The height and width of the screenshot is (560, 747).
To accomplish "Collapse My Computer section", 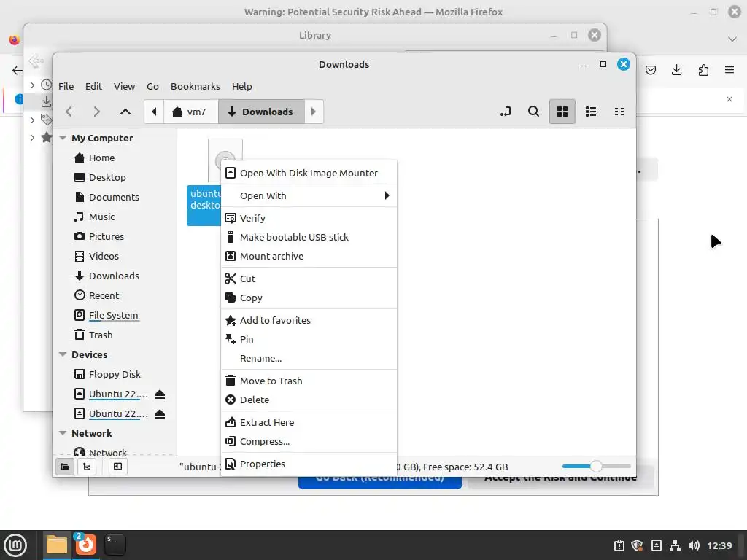I will 63,138.
